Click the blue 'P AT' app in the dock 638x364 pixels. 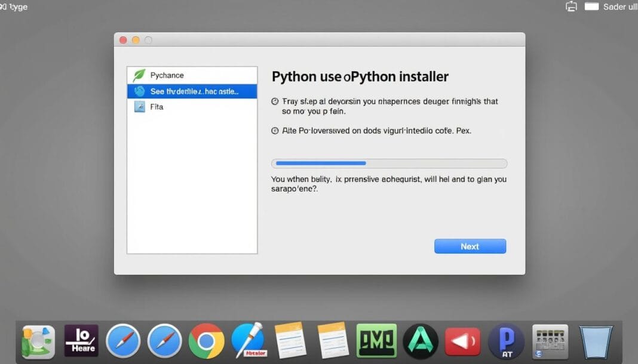(x=505, y=341)
